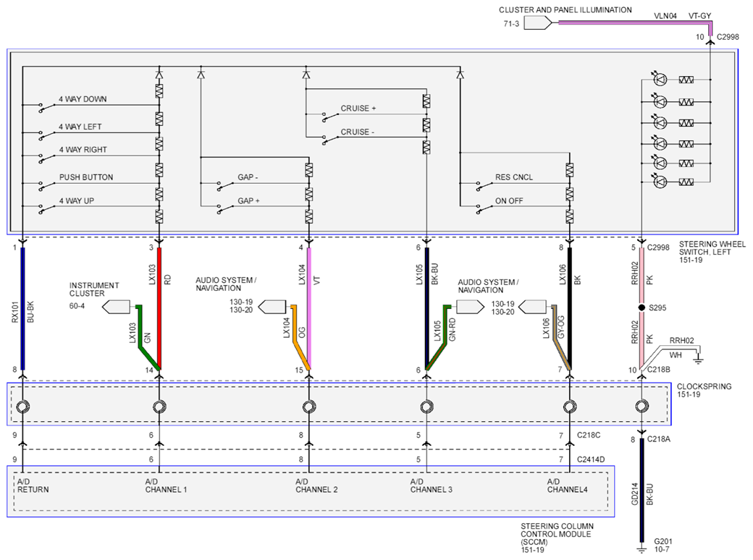Click the A/D CHANNEL 3 label

[x=432, y=485]
